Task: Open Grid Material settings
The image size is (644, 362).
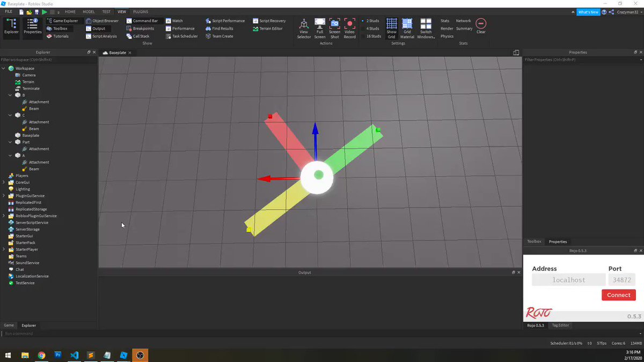Action: pyautogui.click(x=407, y=28)
